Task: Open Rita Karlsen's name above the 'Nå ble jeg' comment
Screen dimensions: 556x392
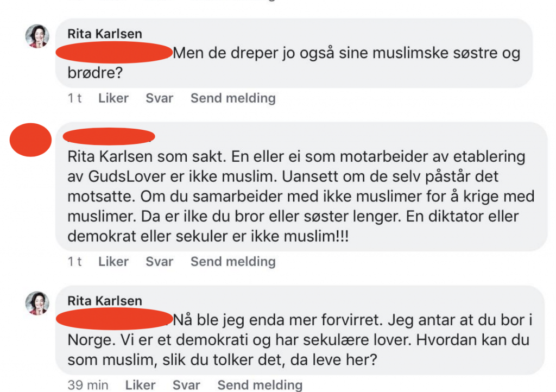Action: point(105,301)
